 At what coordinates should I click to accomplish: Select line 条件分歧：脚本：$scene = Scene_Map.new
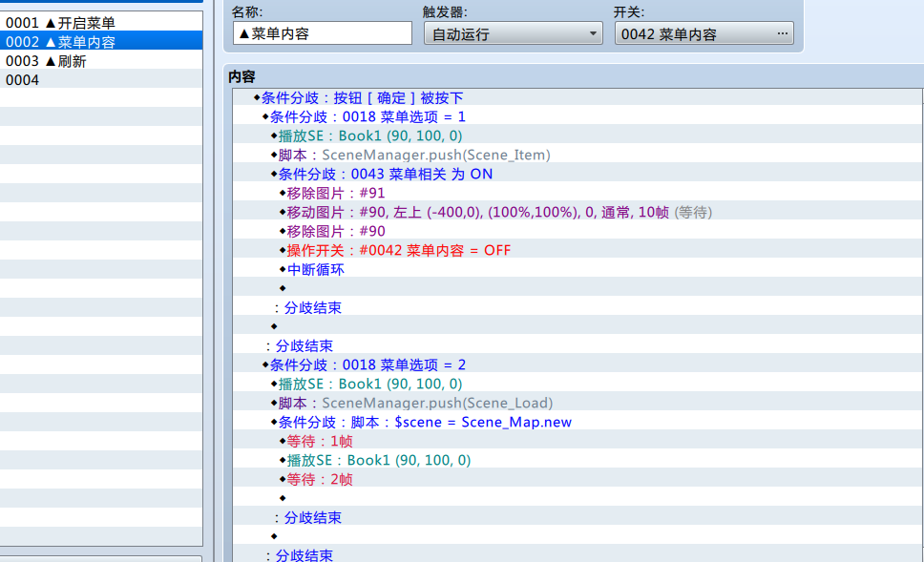click(577, 423)
